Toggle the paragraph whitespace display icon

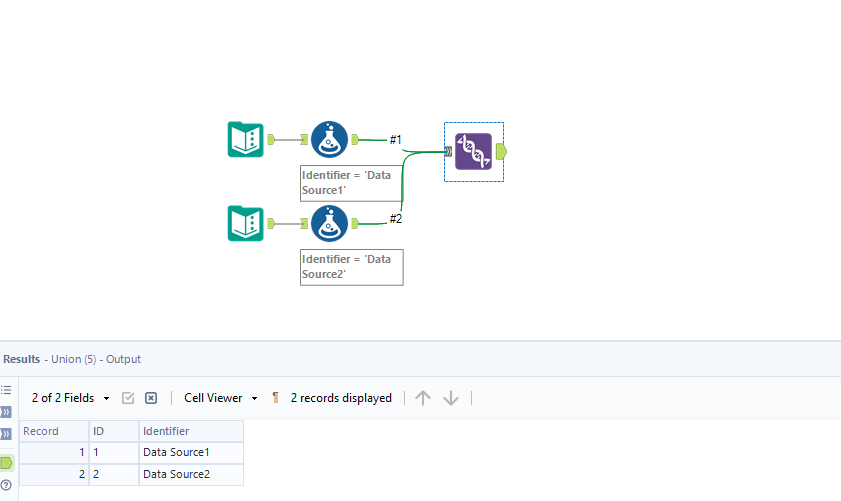(275, 398)
